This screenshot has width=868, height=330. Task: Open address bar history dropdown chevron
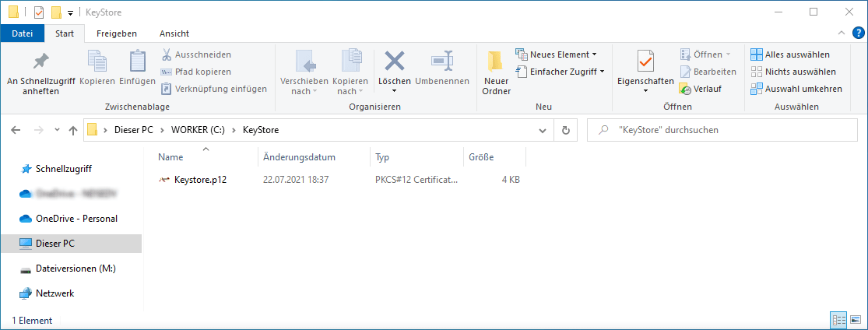click(x=543, y=130)
